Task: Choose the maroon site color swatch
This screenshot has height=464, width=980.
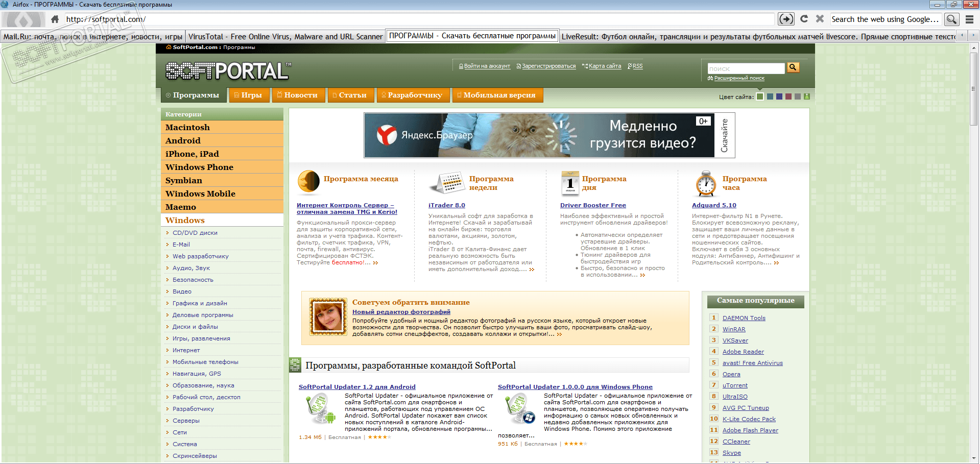Action: tap(788, 96)
